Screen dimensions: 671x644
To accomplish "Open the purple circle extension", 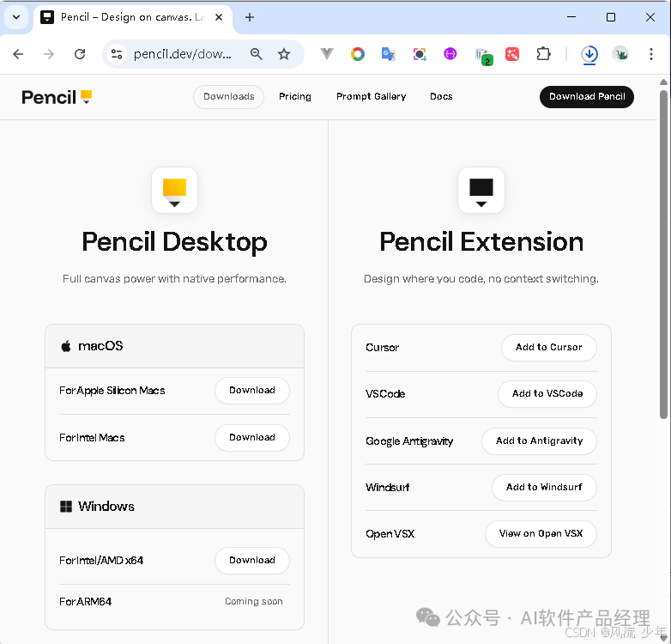I will click(450, 54).
